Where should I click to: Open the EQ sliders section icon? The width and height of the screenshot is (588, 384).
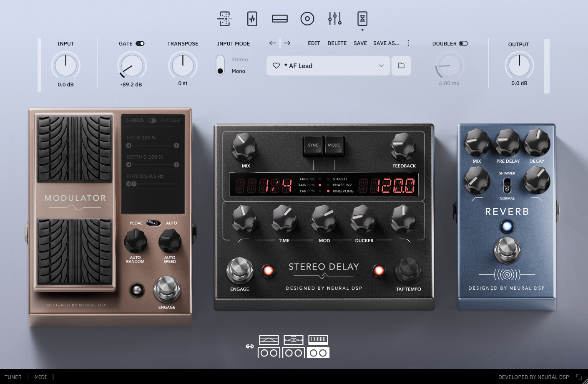pyautogui.click(x=335, y=19)
